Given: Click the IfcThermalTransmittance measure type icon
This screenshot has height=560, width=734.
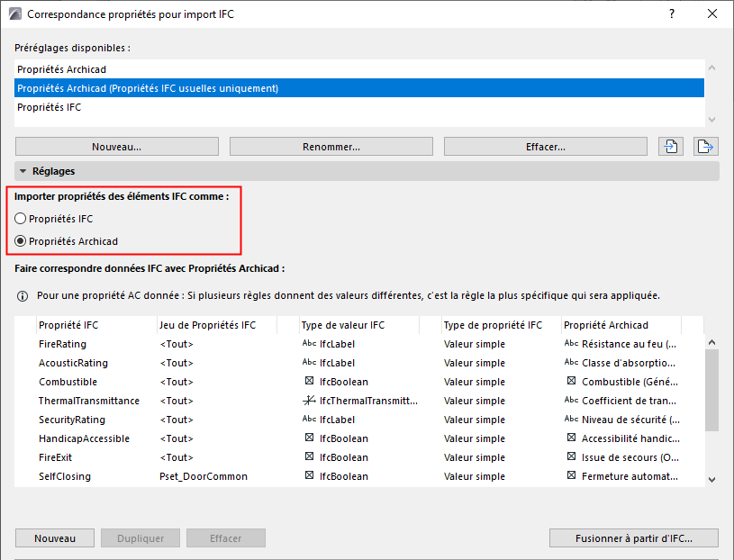Looking at the screenshot, I should pos(309,401).
